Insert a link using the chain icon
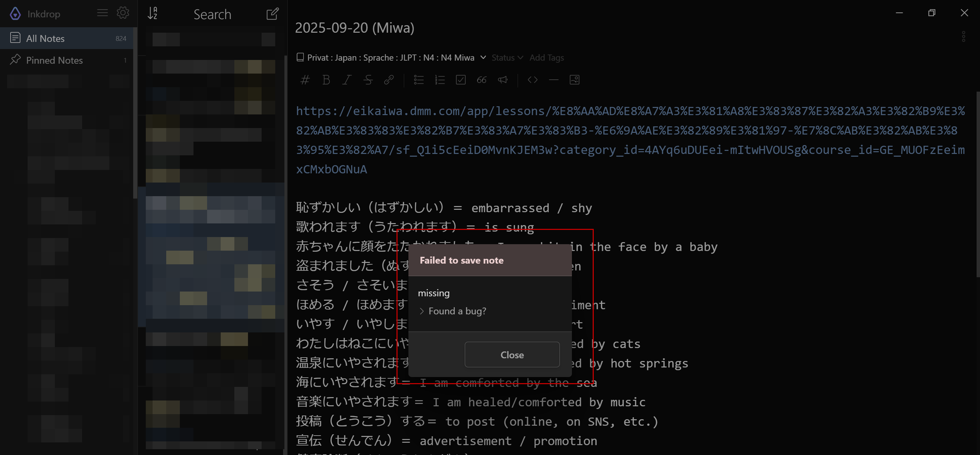Image resolution: width=980 pixels, height=455 pixels. (388, 80)
